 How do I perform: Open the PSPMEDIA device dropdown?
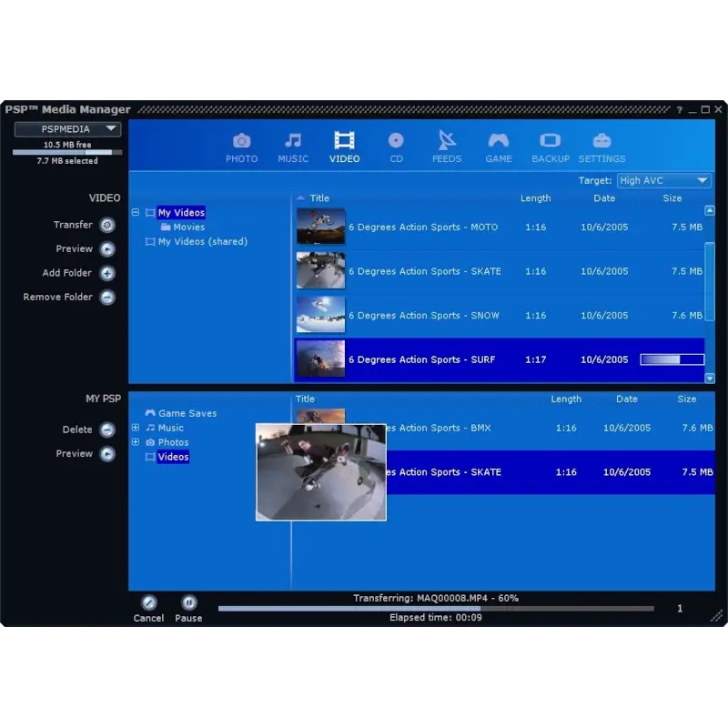67,129
